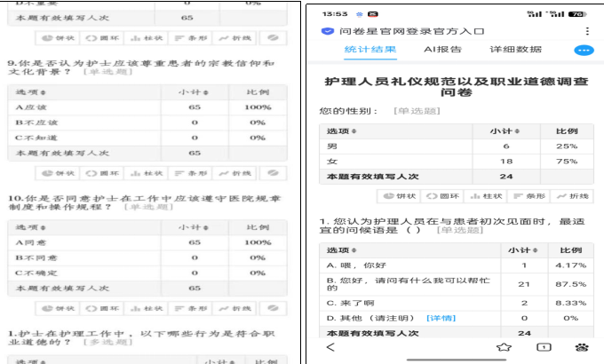Bookmark the page with the star icon
Viewport: 604px width, 364px height.
(x=503, y=347)
